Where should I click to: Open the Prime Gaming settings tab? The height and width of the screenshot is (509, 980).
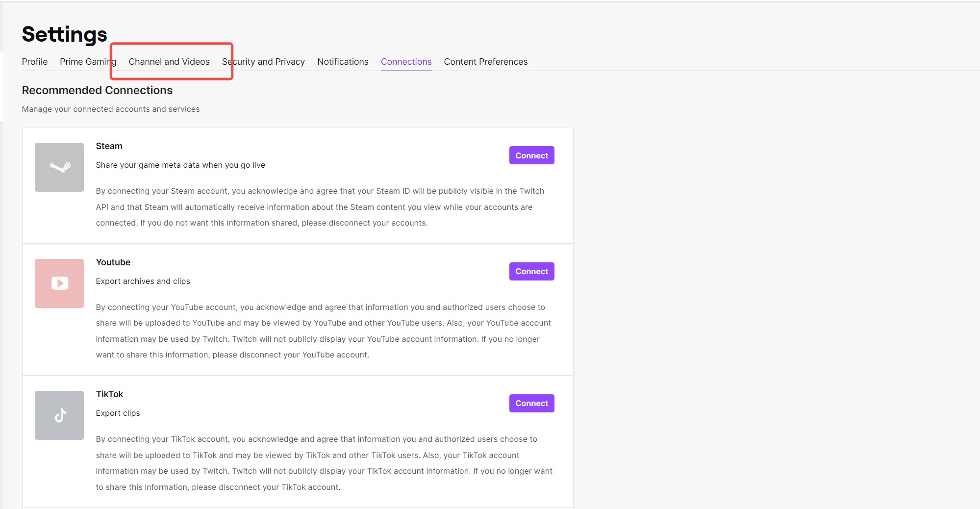[87, 61]
